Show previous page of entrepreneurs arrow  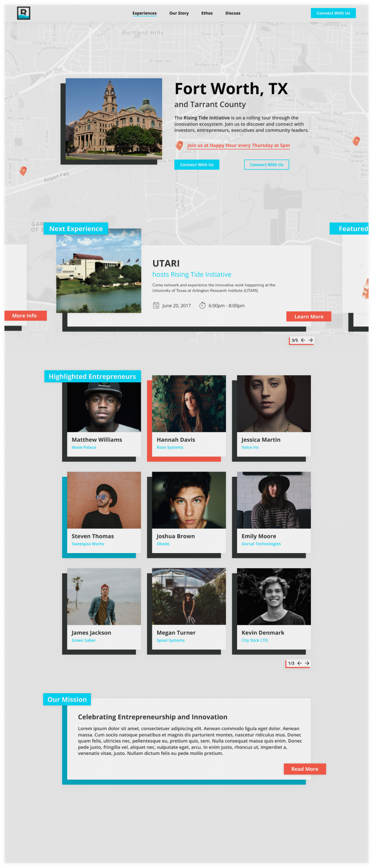coord(299,663)
